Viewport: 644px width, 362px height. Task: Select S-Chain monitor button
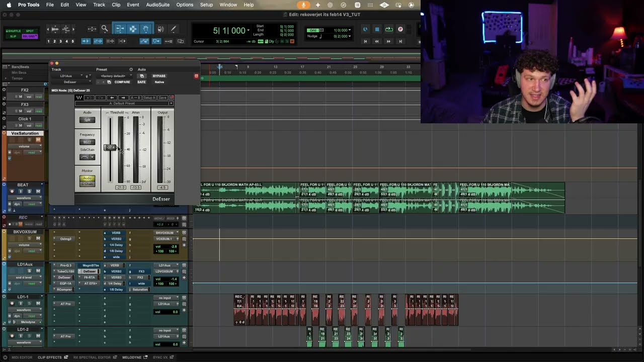click(87, 184)
